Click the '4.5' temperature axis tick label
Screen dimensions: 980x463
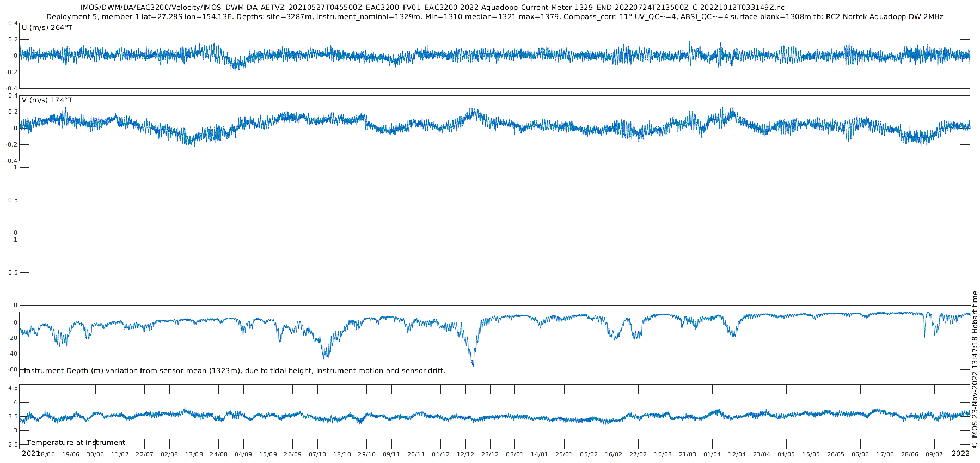[x=13, y=388]
